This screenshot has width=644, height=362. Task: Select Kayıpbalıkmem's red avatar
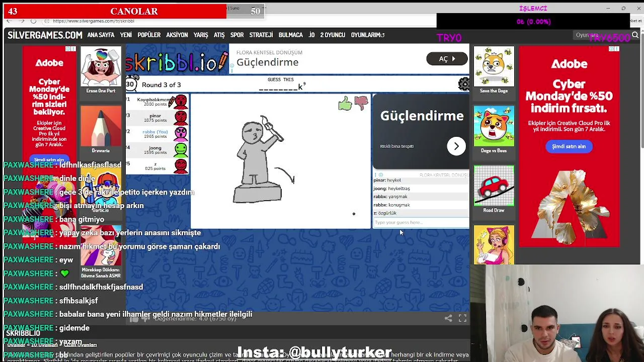pos(180,102)
